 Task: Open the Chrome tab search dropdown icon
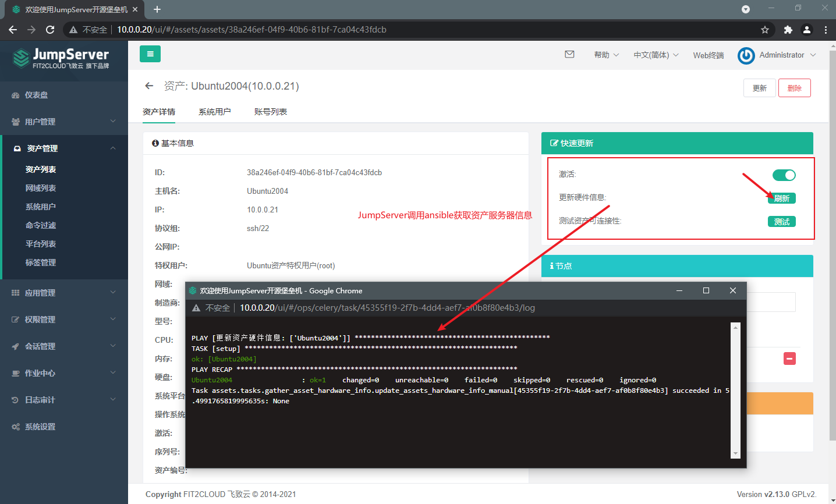point(746,9)
